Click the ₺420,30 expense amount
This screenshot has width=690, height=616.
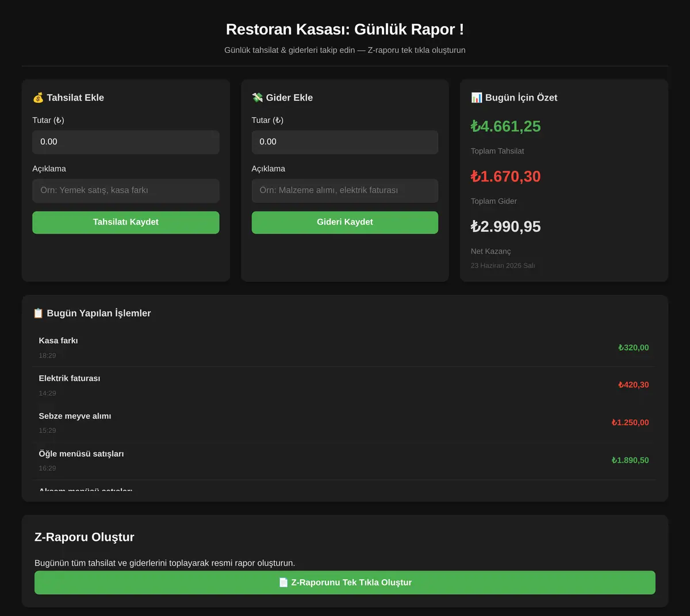coord(634,385)
